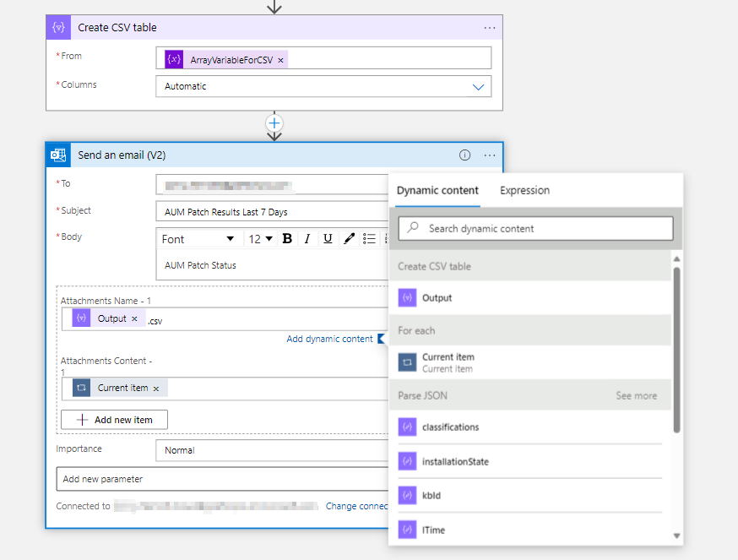Image resolution: width=738 pixels, height=560 pixels.
Task: Select the installationState dynamic content
Action: [x=530, y=461]
